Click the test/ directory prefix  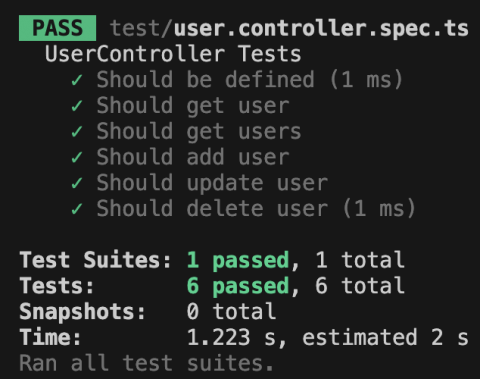(141, 28)
